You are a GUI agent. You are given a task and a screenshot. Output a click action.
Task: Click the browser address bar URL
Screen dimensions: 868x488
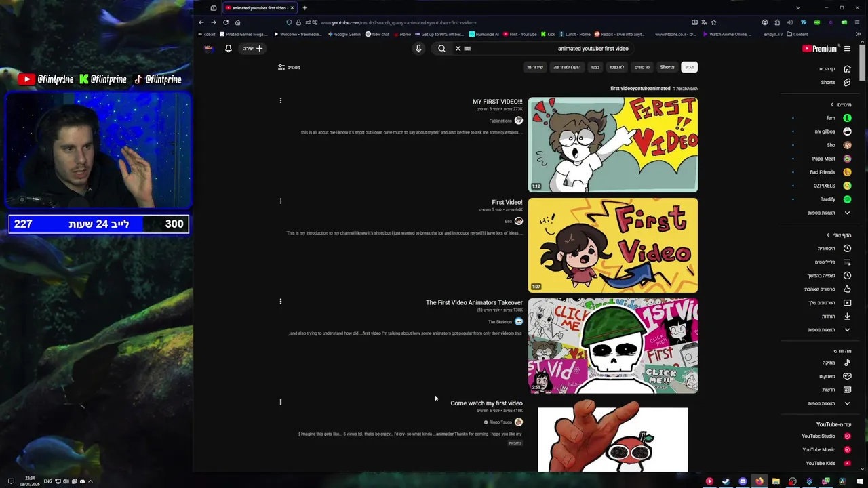399,22
